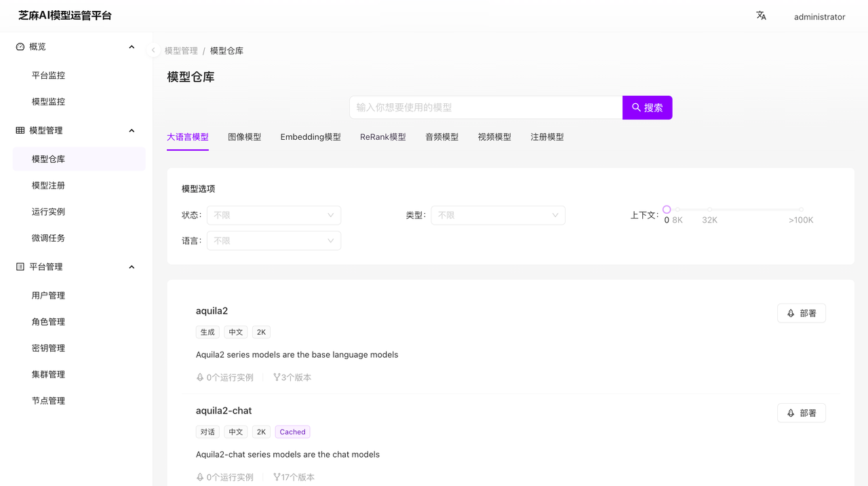Switch to the 注册模型 tab

(547, 136)
